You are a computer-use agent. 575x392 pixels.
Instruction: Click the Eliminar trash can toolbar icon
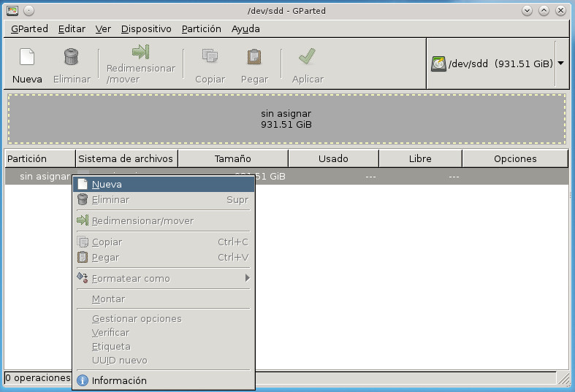71,57
